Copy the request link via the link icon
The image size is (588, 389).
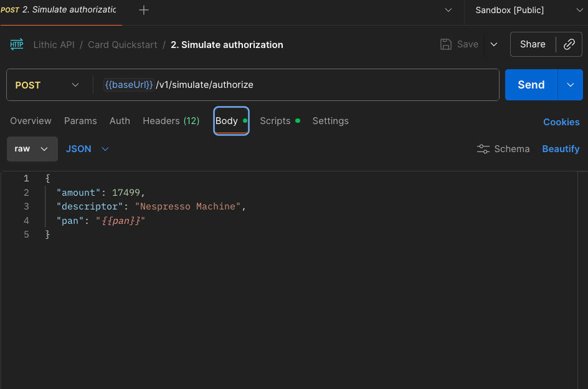(x=569, y=44)
